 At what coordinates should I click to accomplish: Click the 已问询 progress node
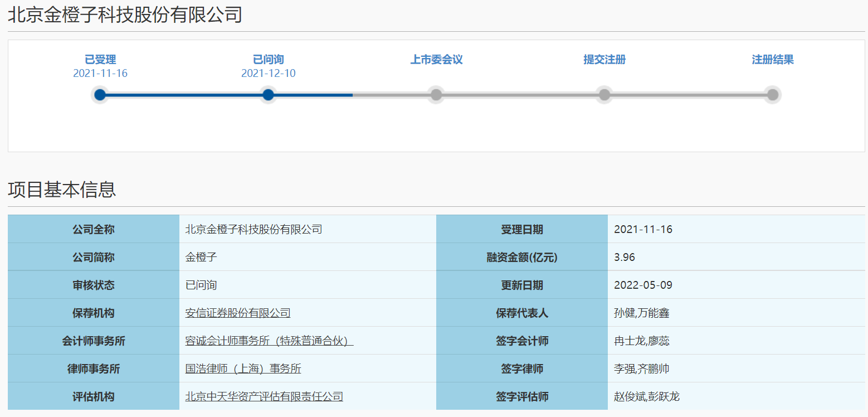click(268, 95)
